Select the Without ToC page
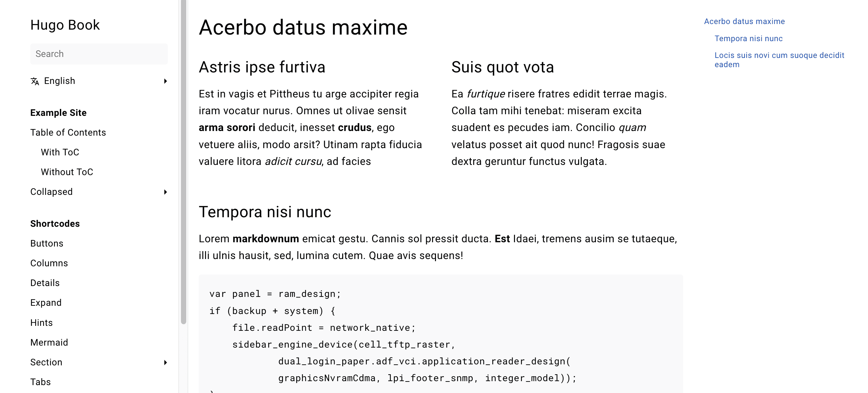This screenshot has height=393, width=868. click(67, 172)
